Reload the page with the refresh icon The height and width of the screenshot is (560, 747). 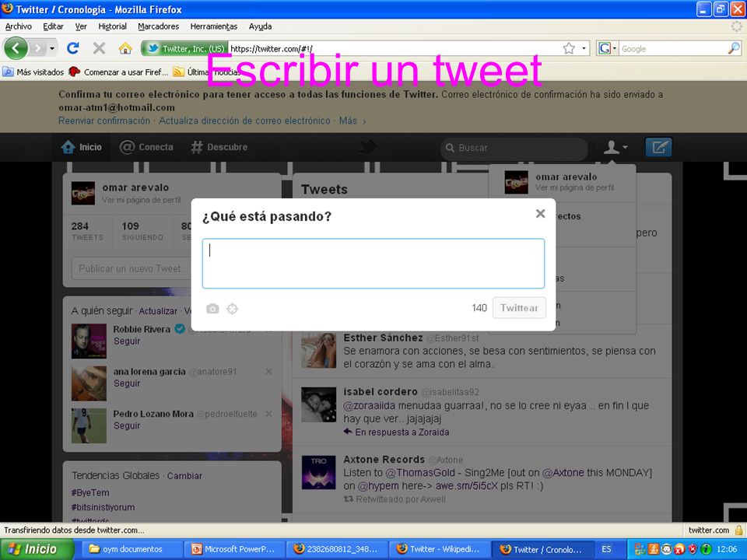[73, 48]
